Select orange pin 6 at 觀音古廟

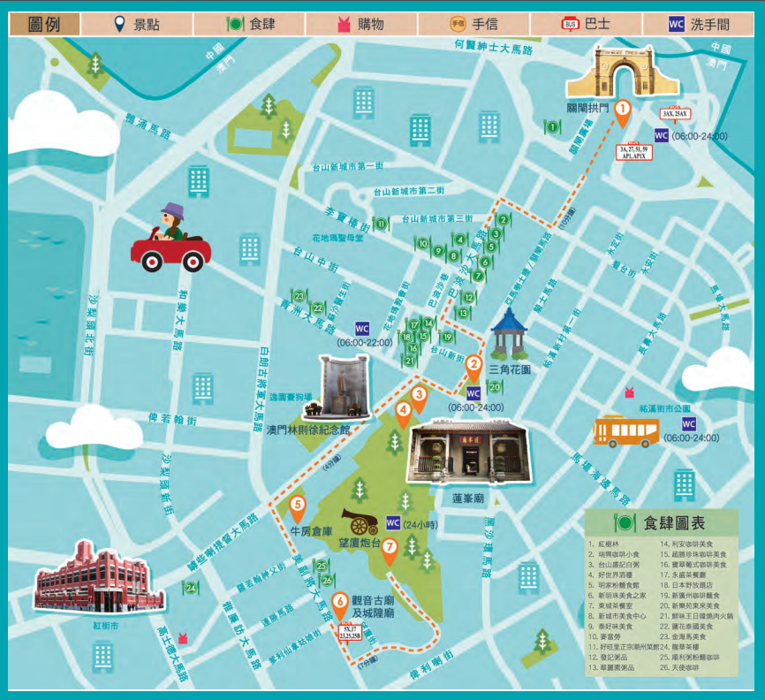[340, 605]
